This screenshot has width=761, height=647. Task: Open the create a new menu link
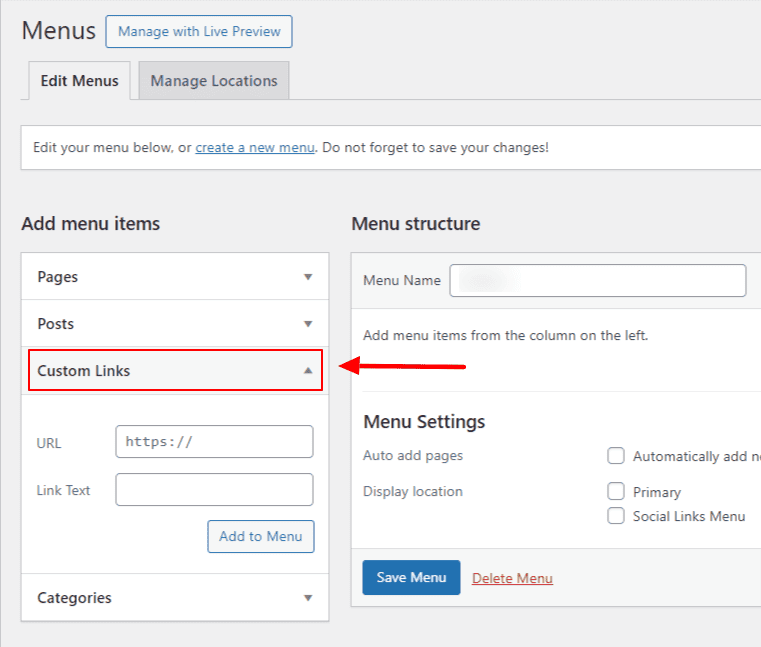[255, 148]
